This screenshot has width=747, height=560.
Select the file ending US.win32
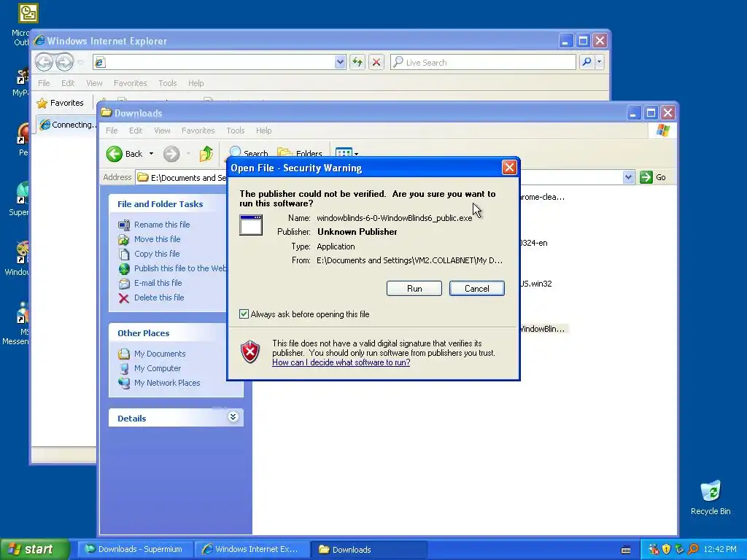coord(536,284)
